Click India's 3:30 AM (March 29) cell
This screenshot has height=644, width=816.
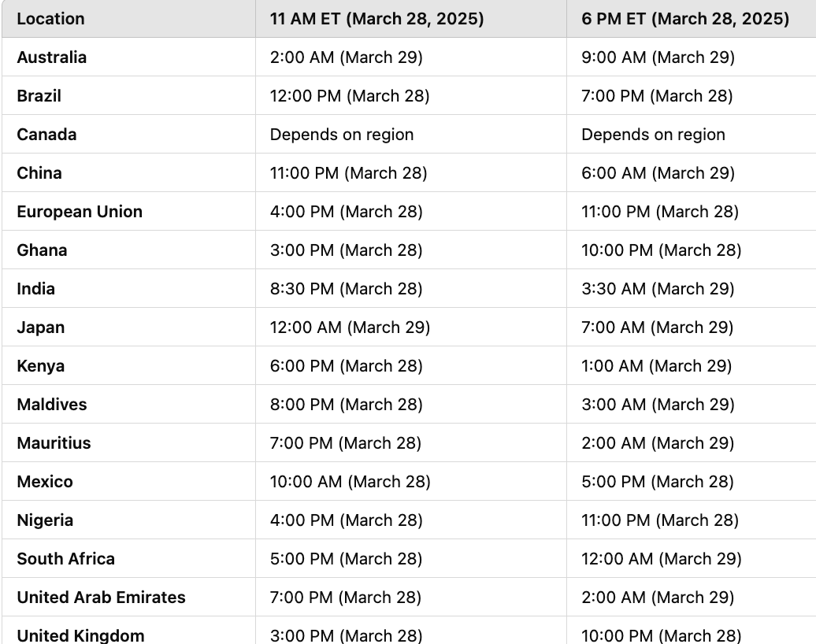pos(658,288)
